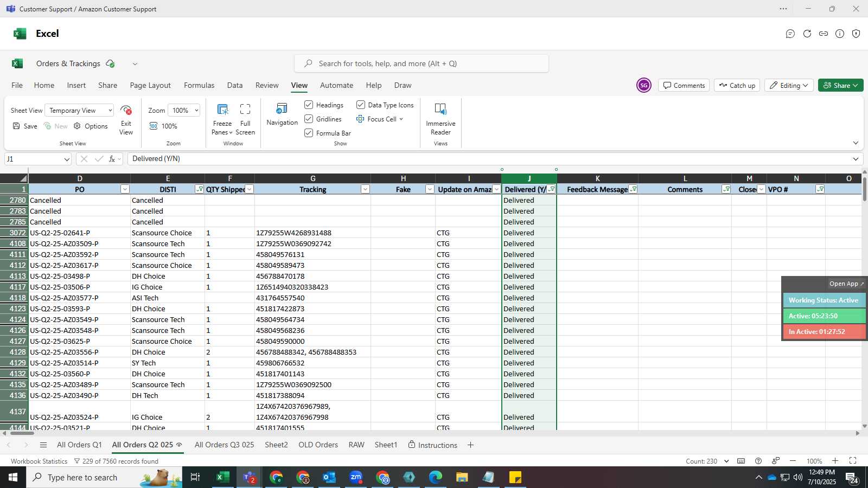Screen dimensions: 868x488
Task: Add a new sheet with plus icon
Action: coord(470,445)
